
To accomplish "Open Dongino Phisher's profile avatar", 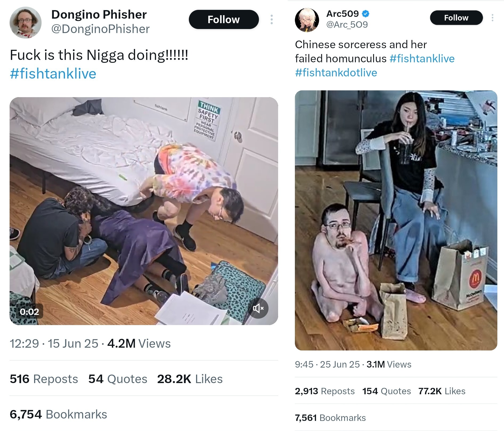I will [x=26, y=23].
